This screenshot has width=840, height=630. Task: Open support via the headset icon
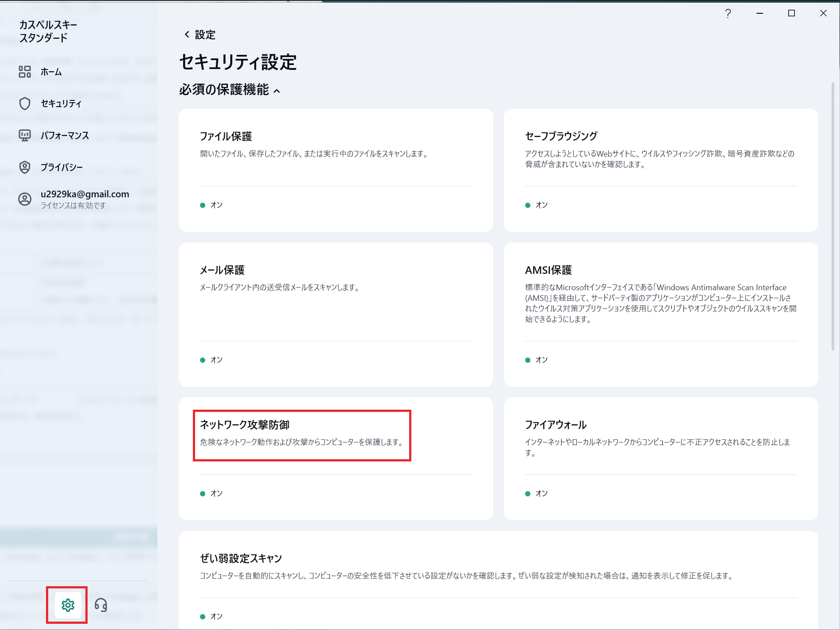(101, 605)
